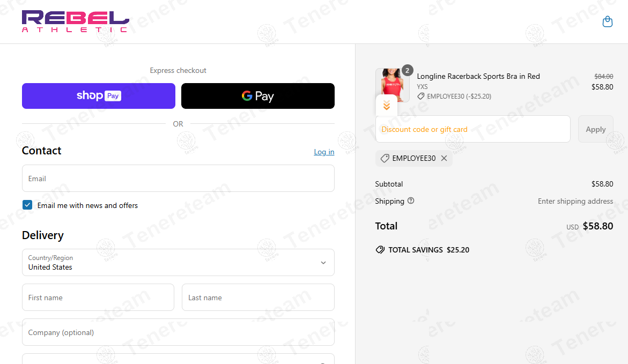The image size is (628, 364).
Task: Click the Log in link
Action: point(324,152)
